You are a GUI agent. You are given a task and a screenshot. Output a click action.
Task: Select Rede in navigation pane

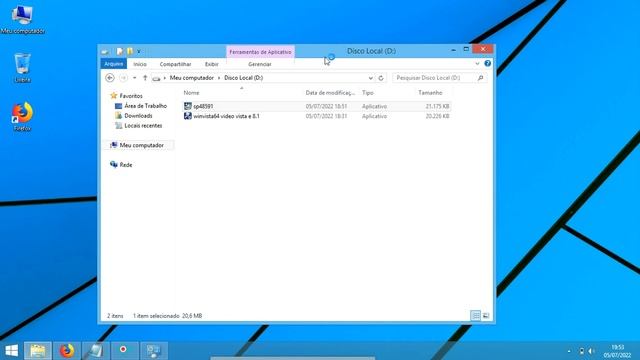126,164
